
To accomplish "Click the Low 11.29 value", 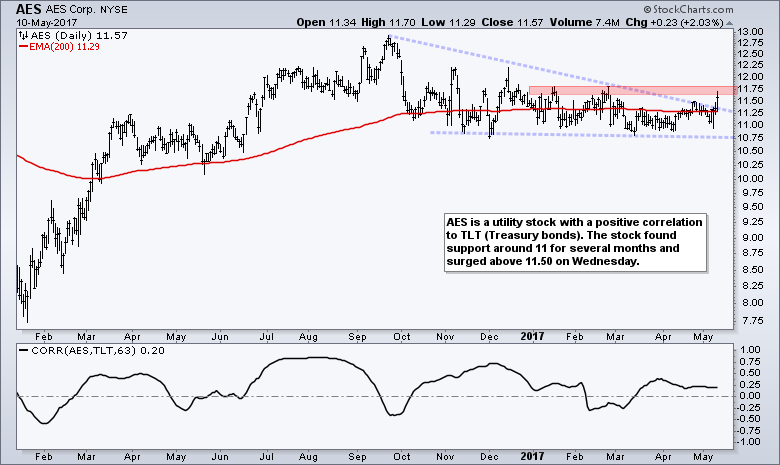I will tap(448, 22).
